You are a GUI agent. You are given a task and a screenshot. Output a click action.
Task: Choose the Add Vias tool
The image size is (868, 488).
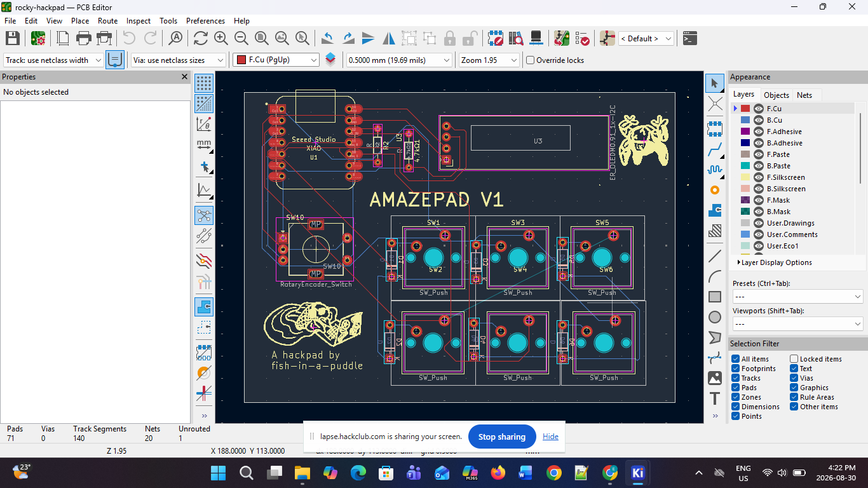715,190
